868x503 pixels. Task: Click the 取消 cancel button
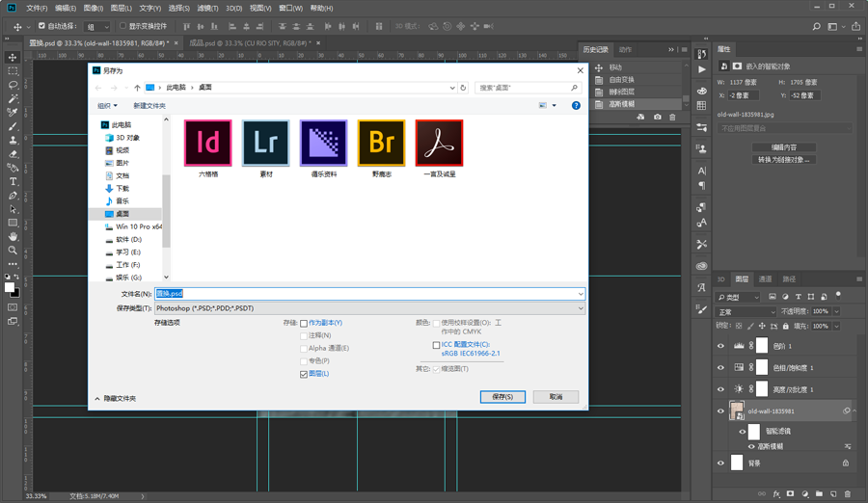(556, 397)
